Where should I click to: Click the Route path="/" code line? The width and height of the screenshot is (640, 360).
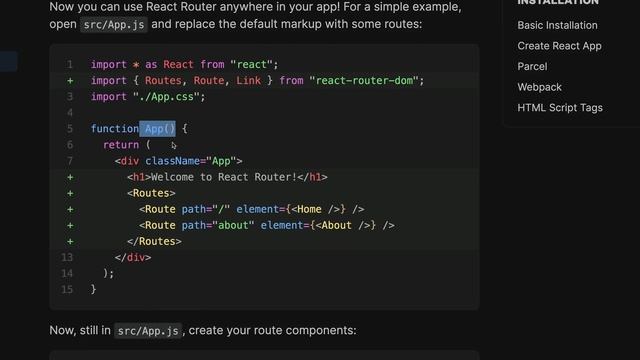point(252,209)
